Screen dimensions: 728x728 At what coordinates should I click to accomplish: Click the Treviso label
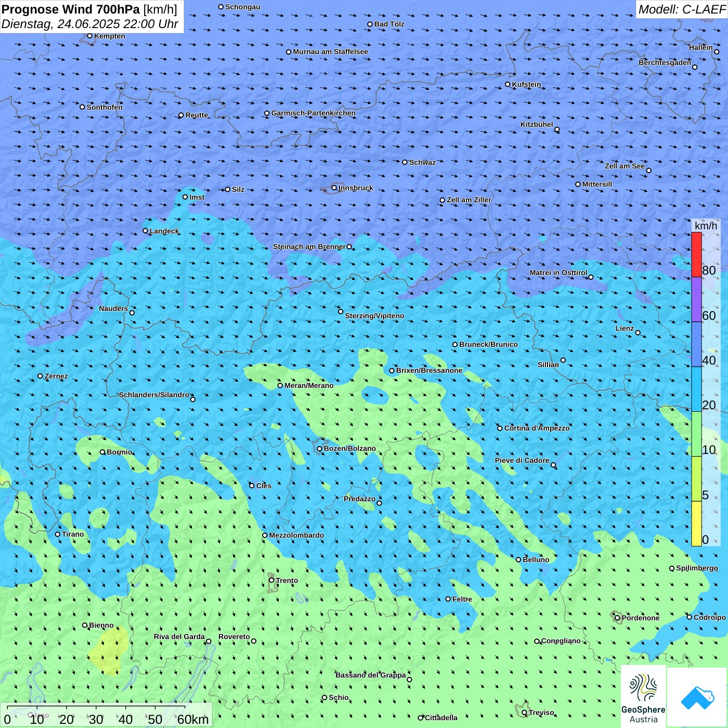pyautogui.click(x=541, y=712)
